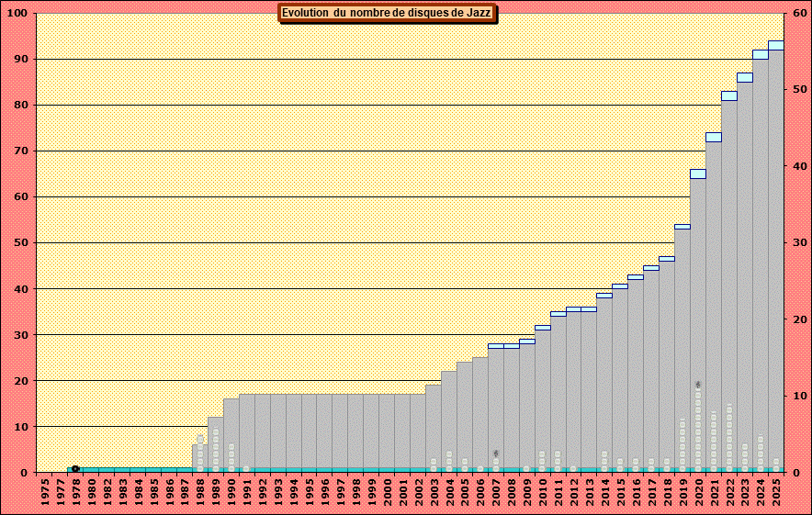The image size is (812, 515).
Task: Select the x-axis year label 1995
Action: pyautogui.click(x=310, y=491)
